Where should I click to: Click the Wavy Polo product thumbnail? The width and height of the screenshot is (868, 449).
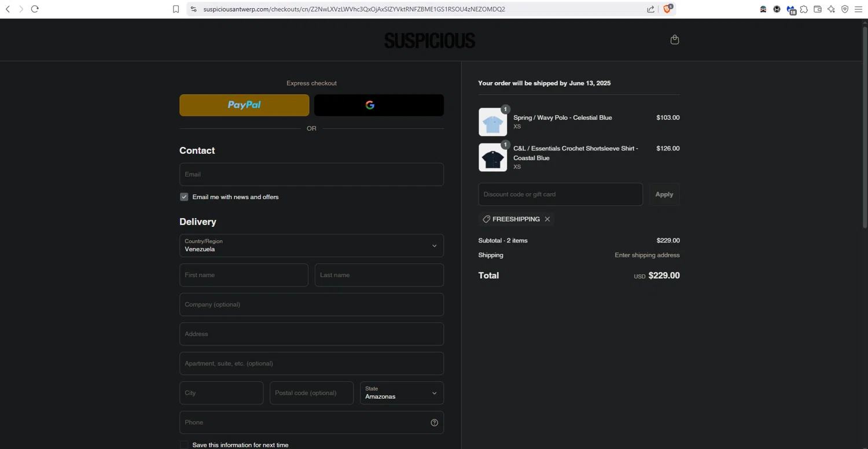tap(493, 122)
